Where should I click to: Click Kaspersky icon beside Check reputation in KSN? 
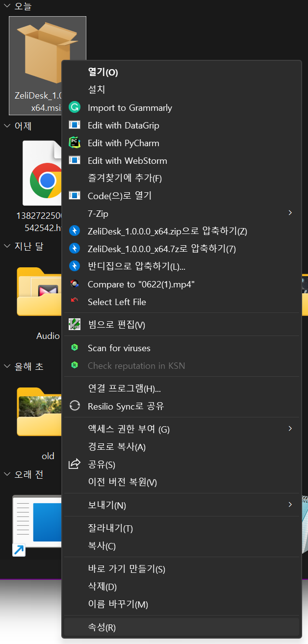point(75,365)
